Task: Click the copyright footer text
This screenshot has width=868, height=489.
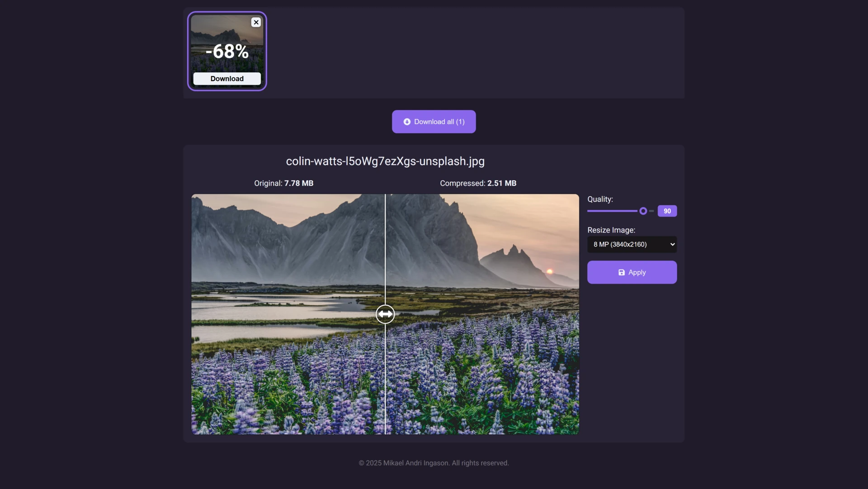Action: pos(434,463)
